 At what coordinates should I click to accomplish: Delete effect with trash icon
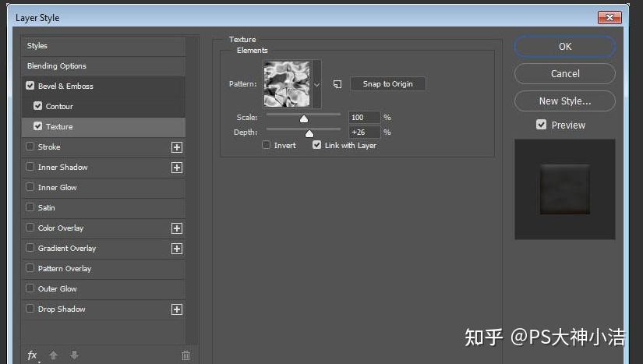185,355
